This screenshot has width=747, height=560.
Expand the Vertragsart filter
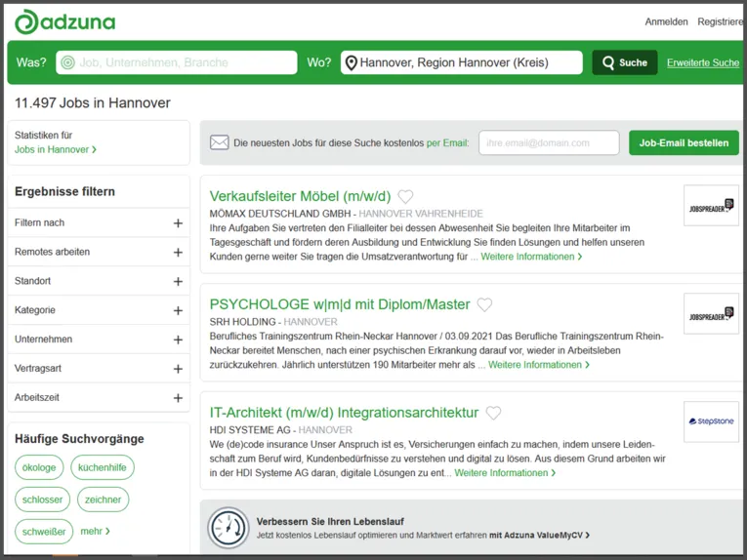[x=99, y=368]
